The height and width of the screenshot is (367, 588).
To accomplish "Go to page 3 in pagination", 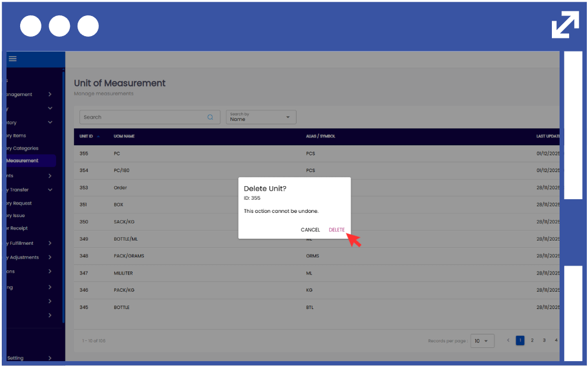I will [x=544, y=340].
